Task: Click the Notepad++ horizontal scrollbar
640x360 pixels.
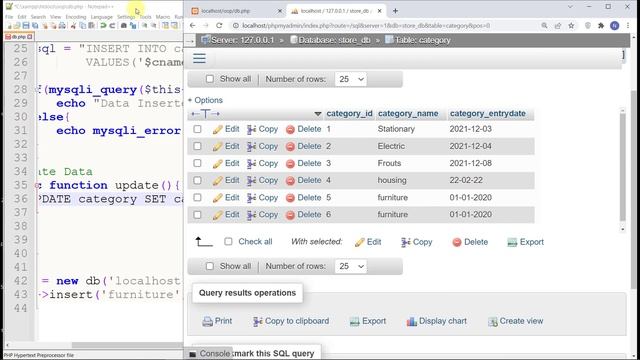Action: pos(127,345)
